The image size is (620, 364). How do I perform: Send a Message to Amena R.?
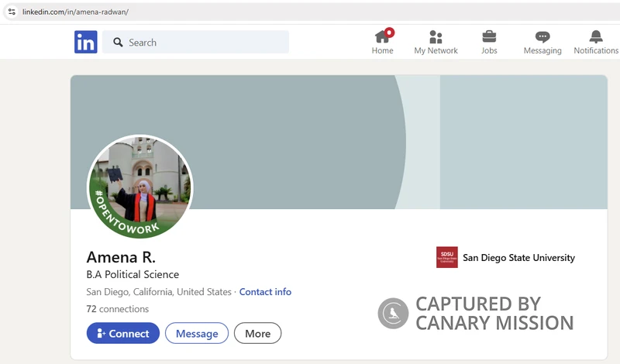pos(197,333)
